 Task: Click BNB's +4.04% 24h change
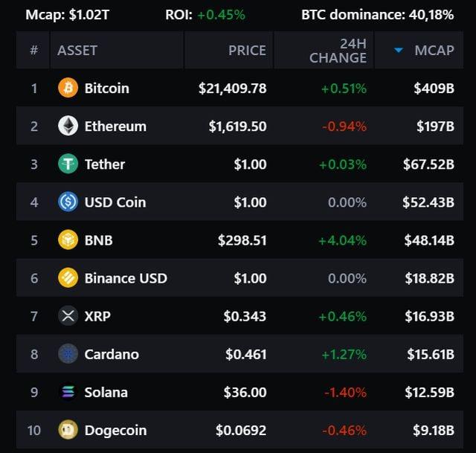tap(342, 240)
